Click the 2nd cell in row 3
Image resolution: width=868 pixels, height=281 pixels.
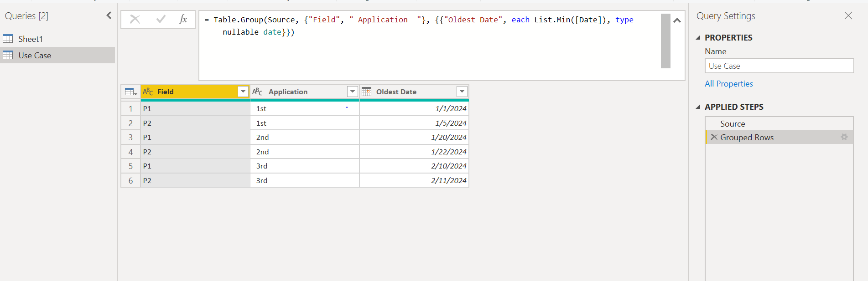305,137
